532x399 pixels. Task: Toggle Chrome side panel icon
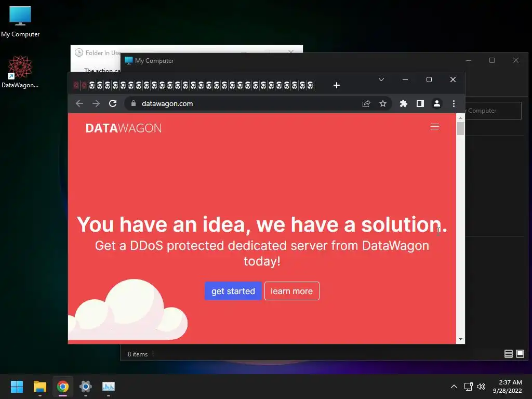tap(420, 103)
